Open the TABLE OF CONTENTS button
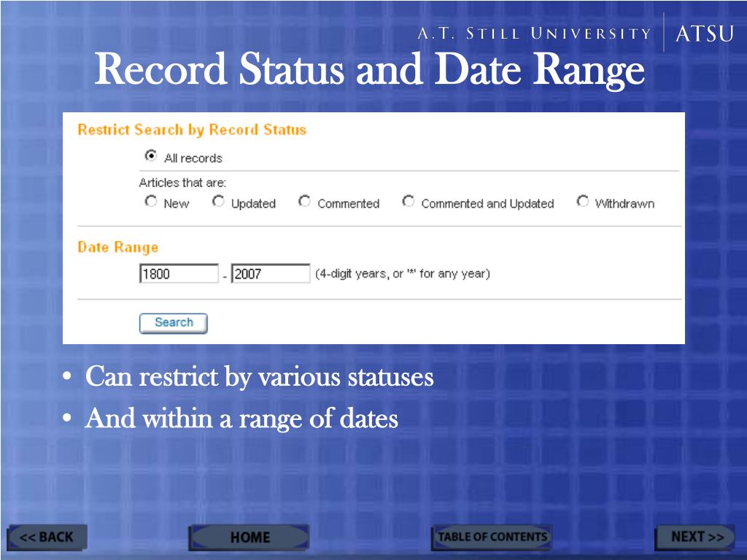 click(492, 537)
